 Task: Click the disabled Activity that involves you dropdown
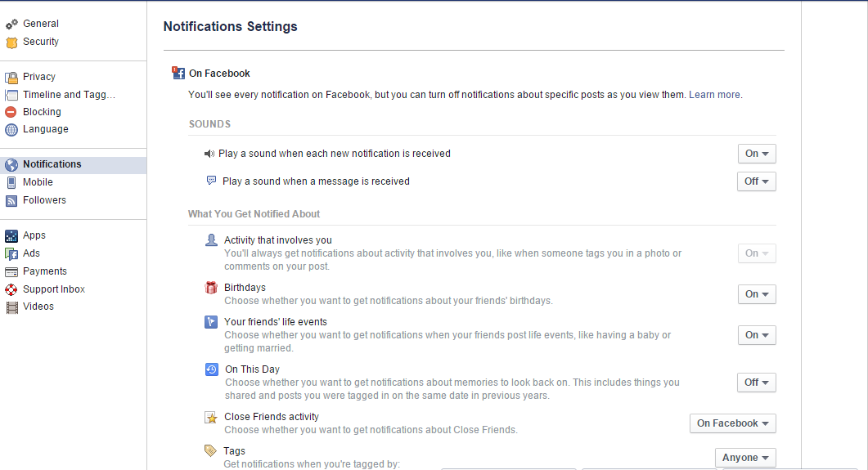757,253
